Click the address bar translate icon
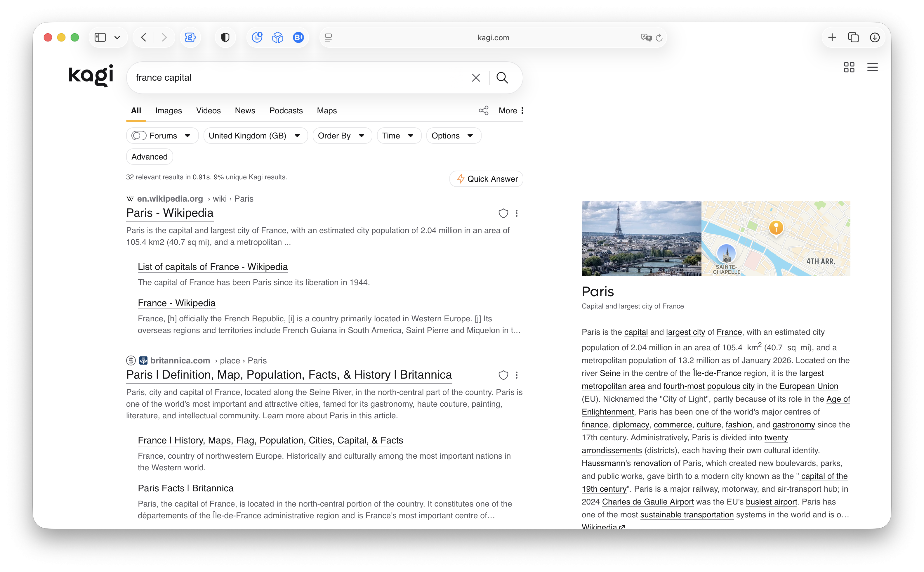924x572 pixels. click(x=646, y=37)
